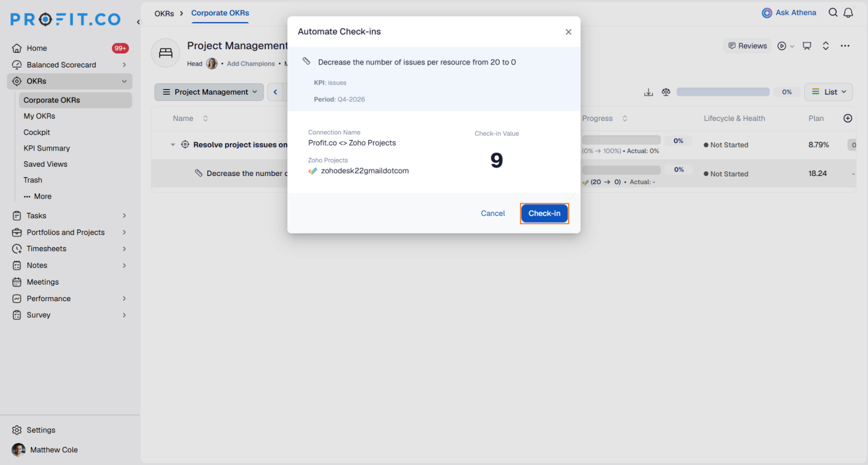868x465 pixels.
Task: Open Saved Views
Action: pos(45,164)
